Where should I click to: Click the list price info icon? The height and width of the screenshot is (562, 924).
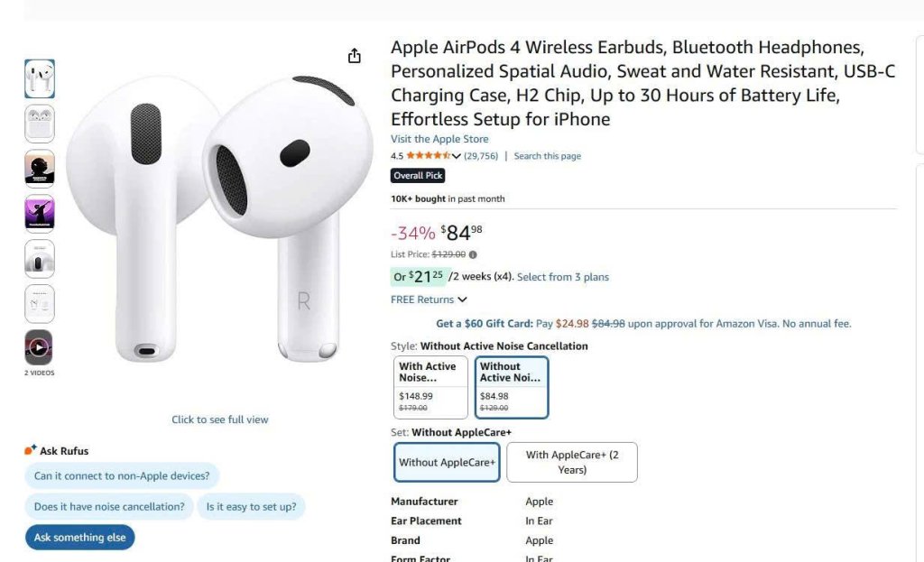474,254
